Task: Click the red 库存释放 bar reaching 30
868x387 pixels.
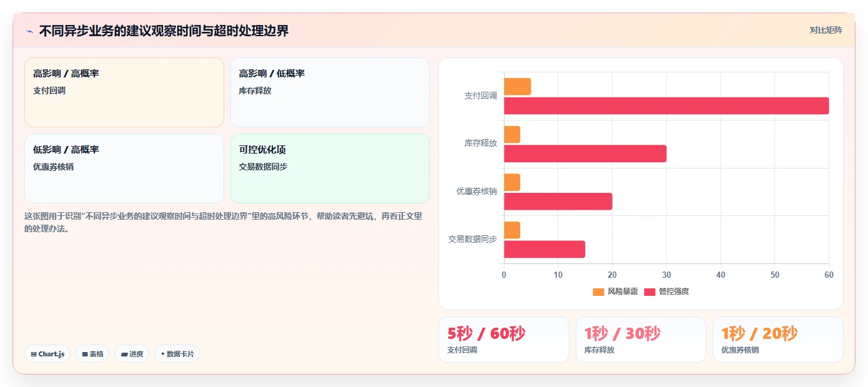Action: pyautogui.click(x=585, y=154)
